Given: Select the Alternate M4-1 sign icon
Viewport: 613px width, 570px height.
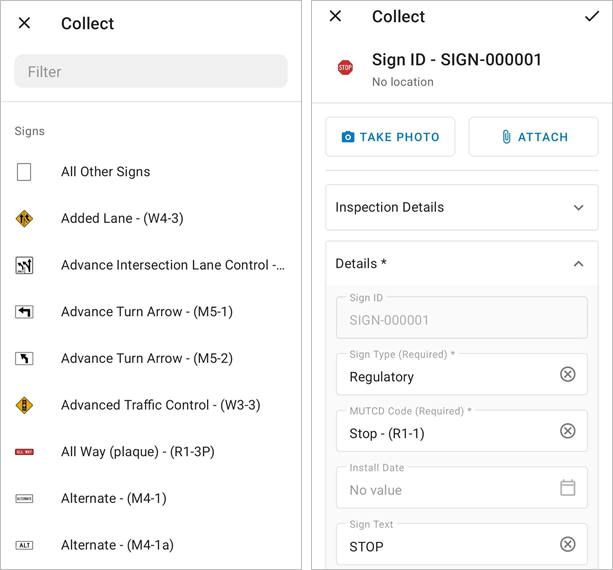Looking at the screenshot, I should pos(24,498).
